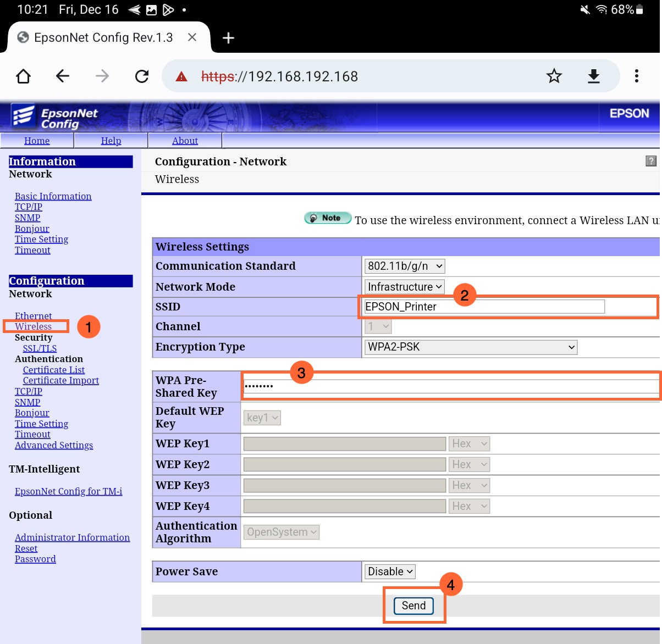This screenshot has height=644, width=662.
Task: Tap the picture notification icon
Action: 151,9
